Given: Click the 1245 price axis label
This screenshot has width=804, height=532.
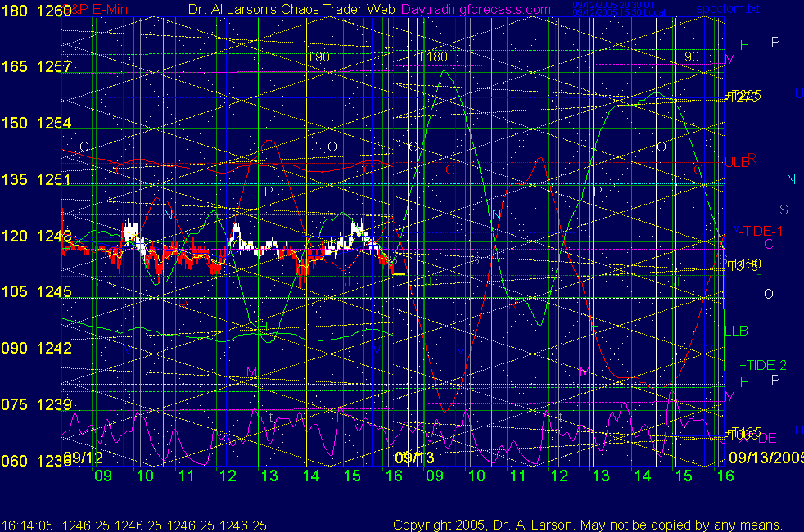Looking at the screenshot, I should tap(54, 291).
